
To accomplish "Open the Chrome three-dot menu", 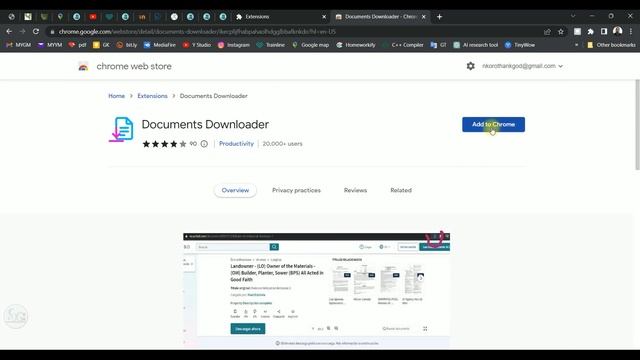I will coord(631,31).
